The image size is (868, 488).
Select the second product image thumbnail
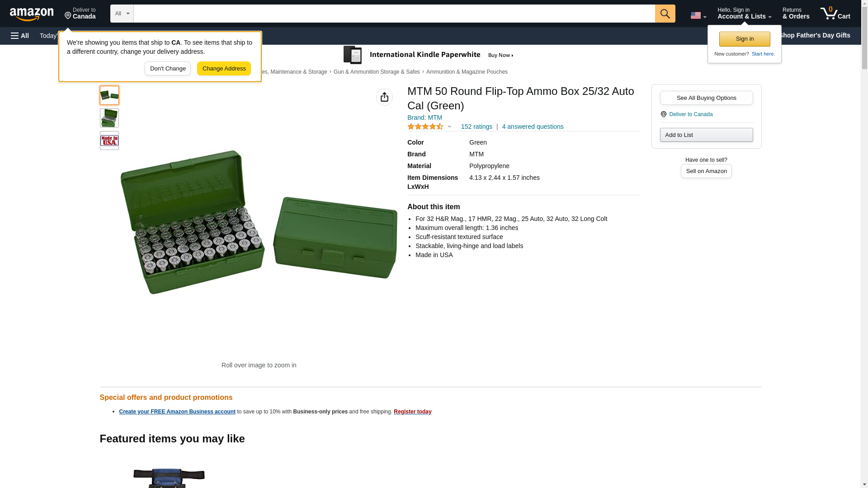click(x=109, y=118)
